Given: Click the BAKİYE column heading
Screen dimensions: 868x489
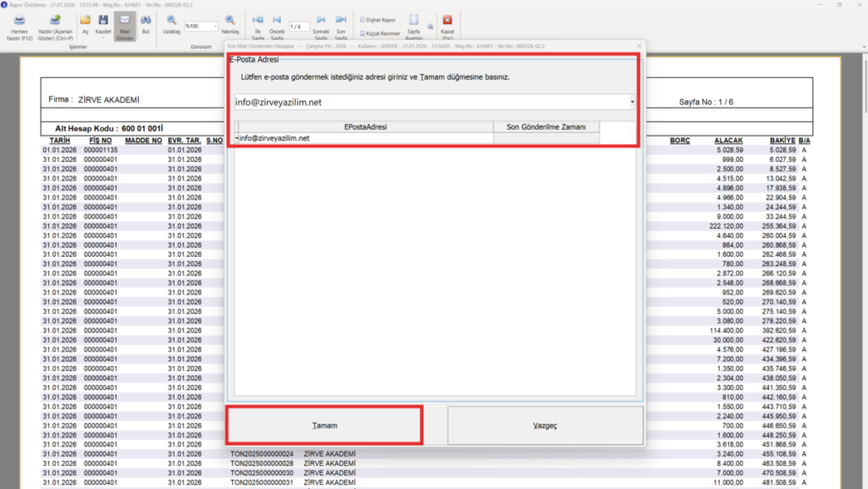Looking at the screenshot, I should click(x=782, y=141).
